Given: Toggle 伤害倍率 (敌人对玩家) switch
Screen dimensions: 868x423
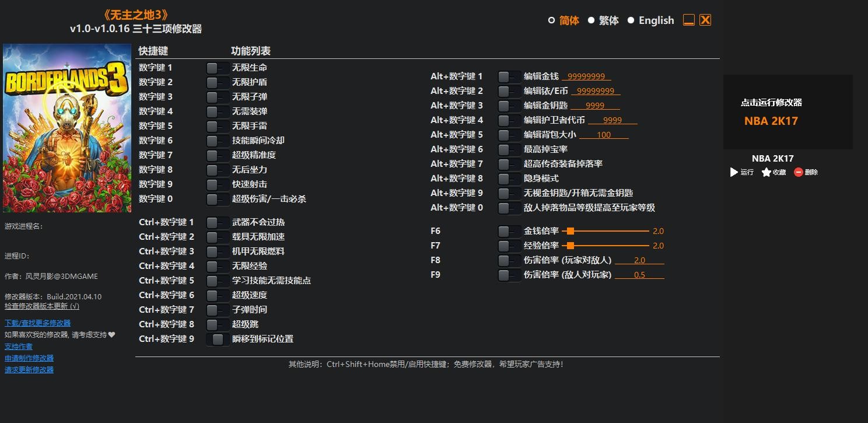Looking at the screenshot, I should (509, 275).
